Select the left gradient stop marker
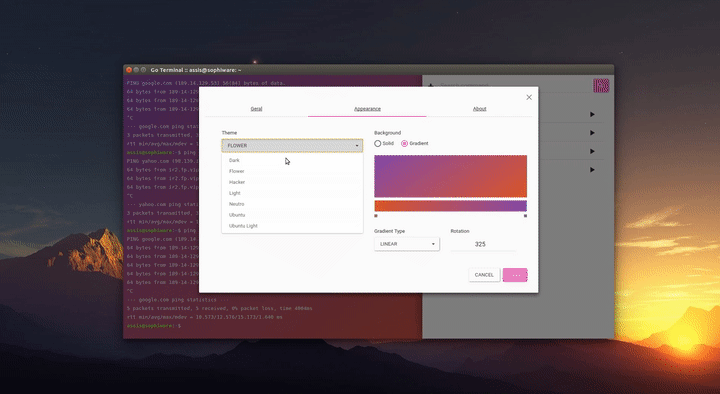The image size is (720, 394). pyautogui.click(x=376, y=216)
